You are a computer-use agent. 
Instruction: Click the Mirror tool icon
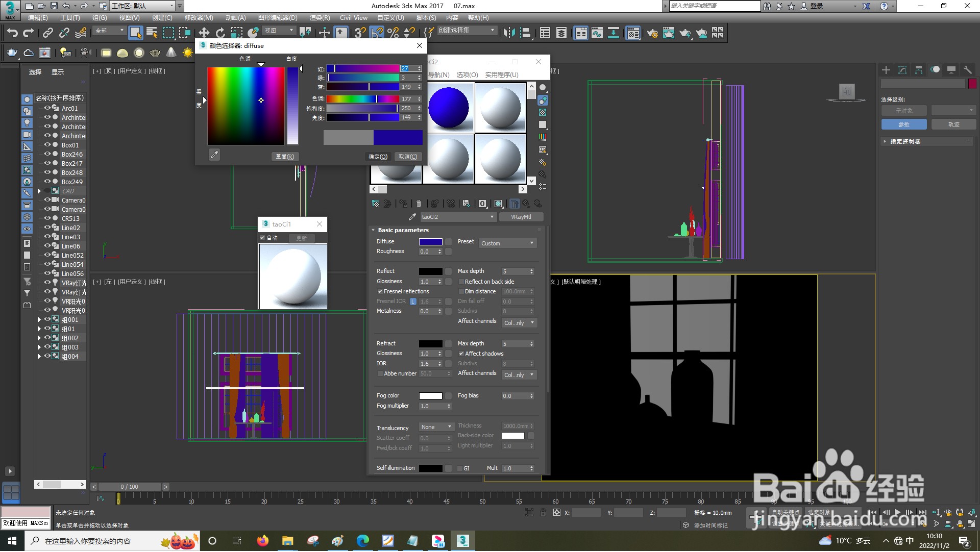click(x=509, y=33)
